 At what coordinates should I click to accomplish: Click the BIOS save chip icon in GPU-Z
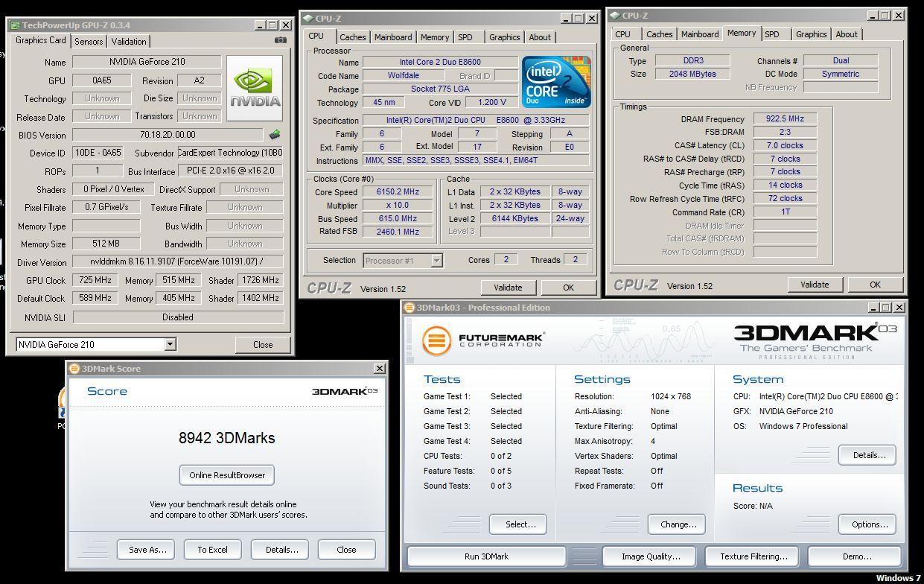click(x=275, y=135)
